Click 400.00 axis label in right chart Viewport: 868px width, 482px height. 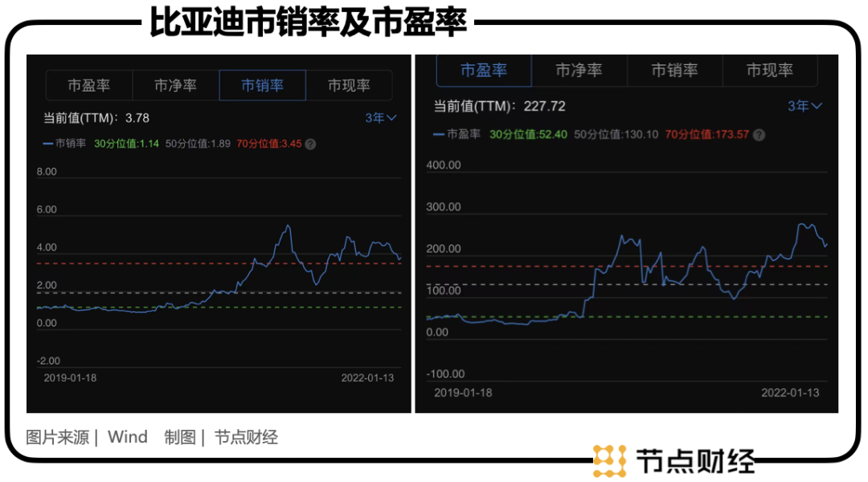pos(444,165)
